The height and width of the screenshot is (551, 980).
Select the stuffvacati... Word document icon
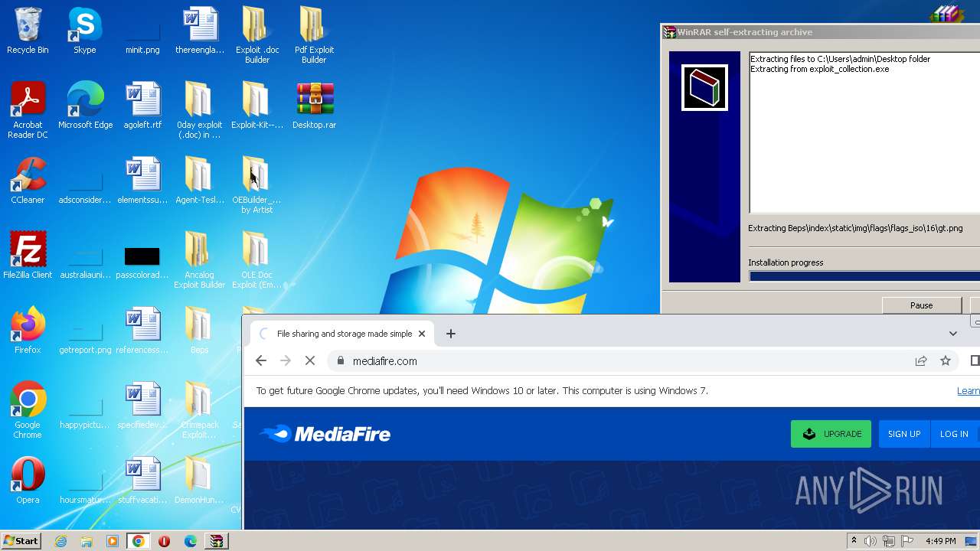142,481
